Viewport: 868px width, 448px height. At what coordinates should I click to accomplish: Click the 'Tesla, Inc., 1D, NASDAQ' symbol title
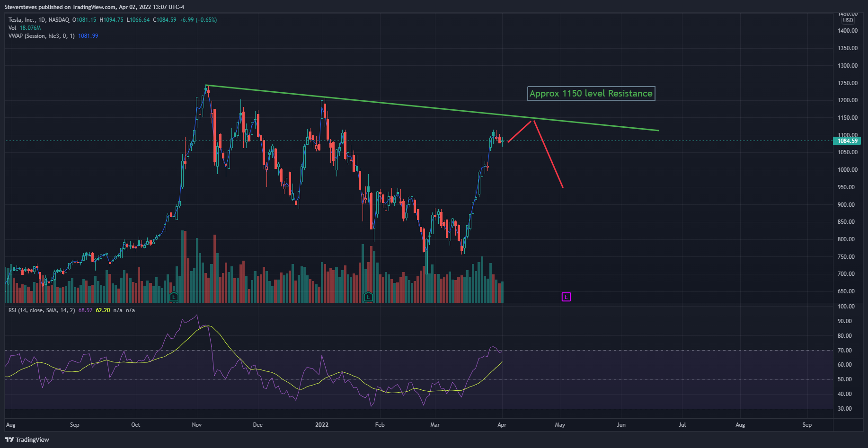pyautogui.click(x=39, y=20)
